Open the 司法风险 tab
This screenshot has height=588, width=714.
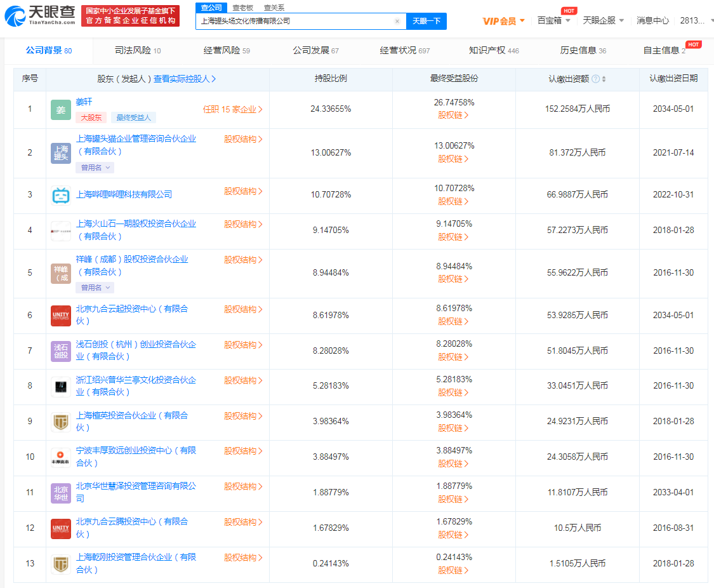tap(138, 51)
